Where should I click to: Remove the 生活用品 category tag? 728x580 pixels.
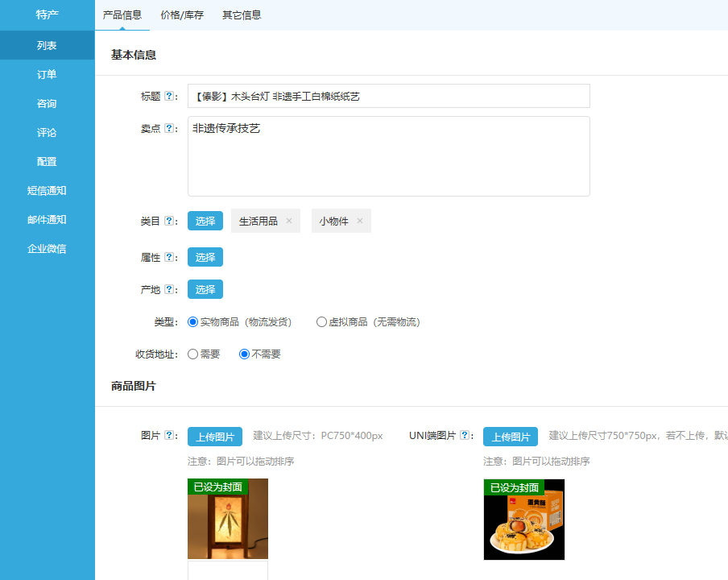[289, 222]
